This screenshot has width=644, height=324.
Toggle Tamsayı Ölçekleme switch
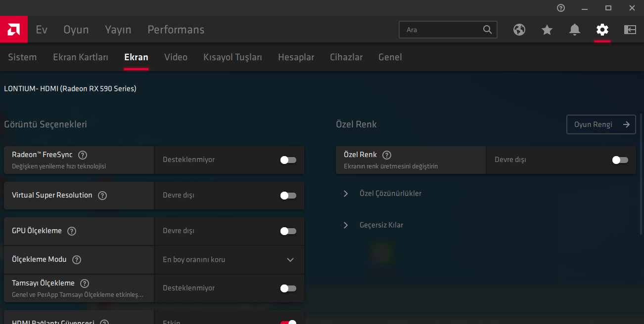288,288
